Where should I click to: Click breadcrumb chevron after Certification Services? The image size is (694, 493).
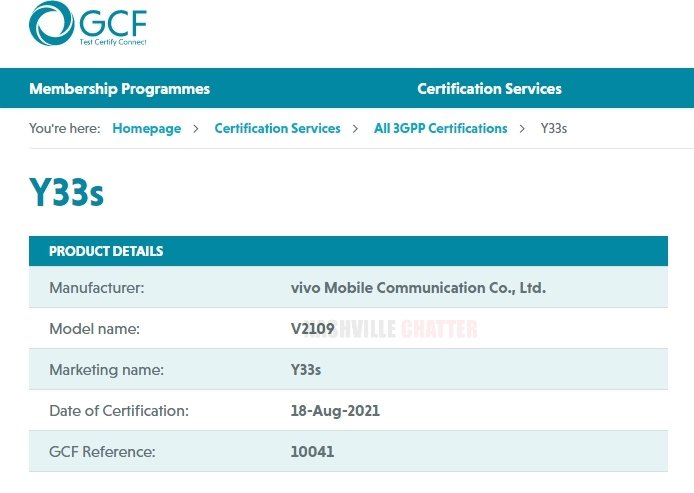coord(356,128)
